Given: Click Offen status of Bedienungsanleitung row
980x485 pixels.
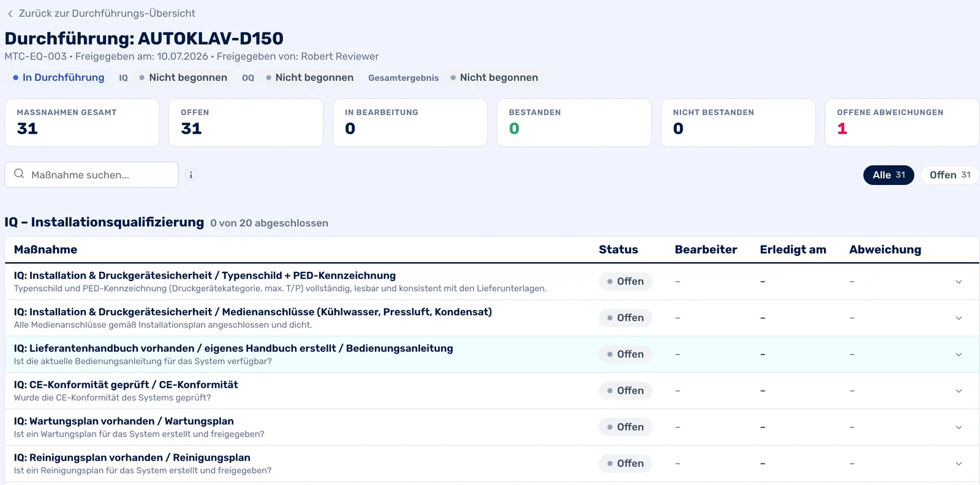Looking at the screenshot, I should 625,355.
